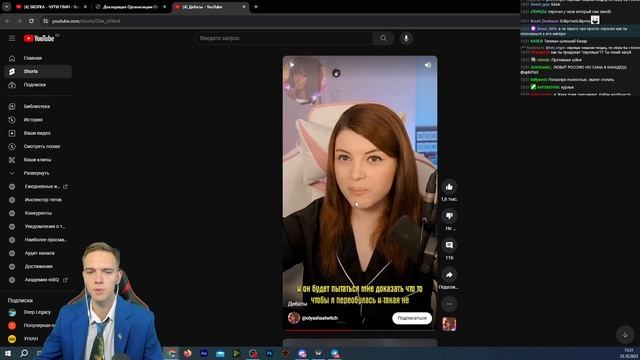Open Инспектор тегов

click(38, 200)
